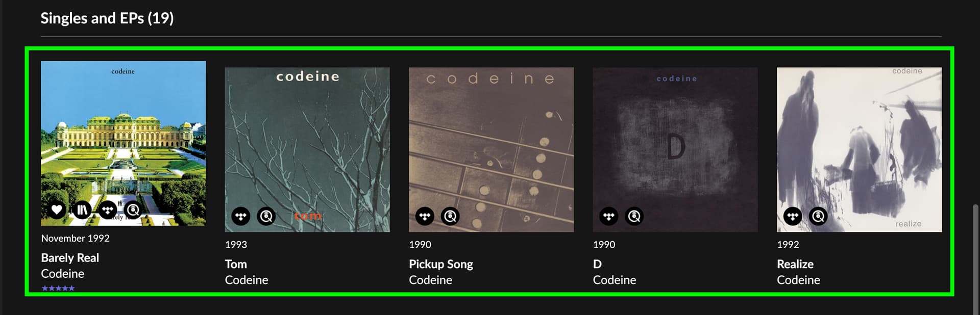Click the Qobuz icon on Pickup Song
The width and height of the screenshot is (980, 315).
[450, 216]
